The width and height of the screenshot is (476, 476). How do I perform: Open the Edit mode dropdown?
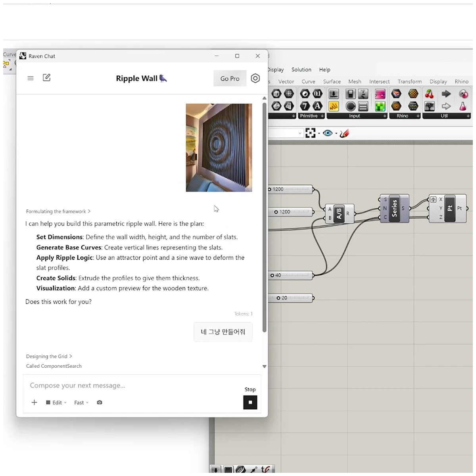pos(56,402)
